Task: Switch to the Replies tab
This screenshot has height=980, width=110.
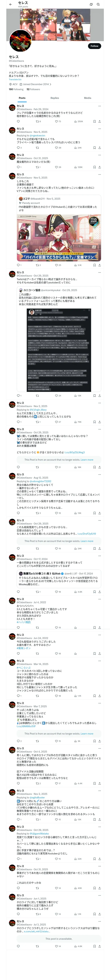Action: (x=55, y=98)
